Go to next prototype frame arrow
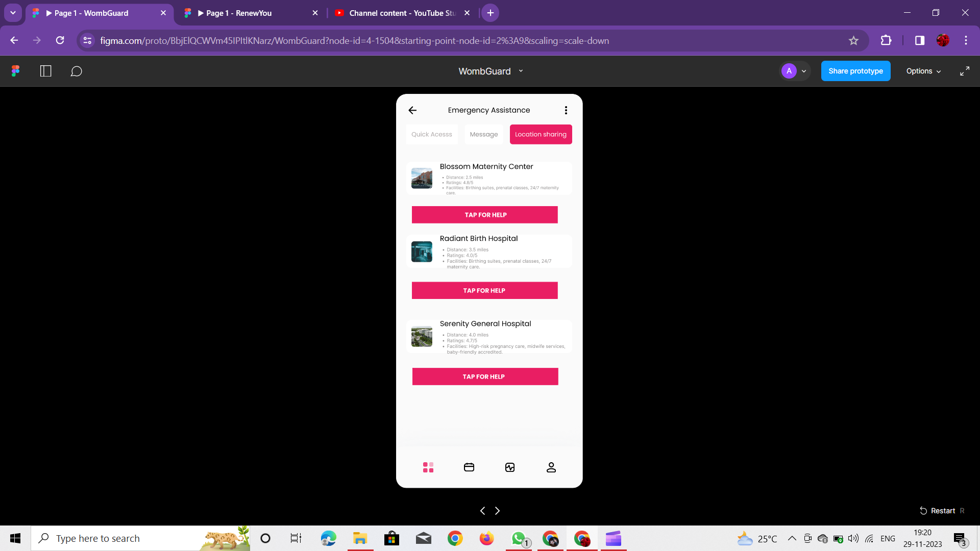The image size is (980, 551). 497,511
